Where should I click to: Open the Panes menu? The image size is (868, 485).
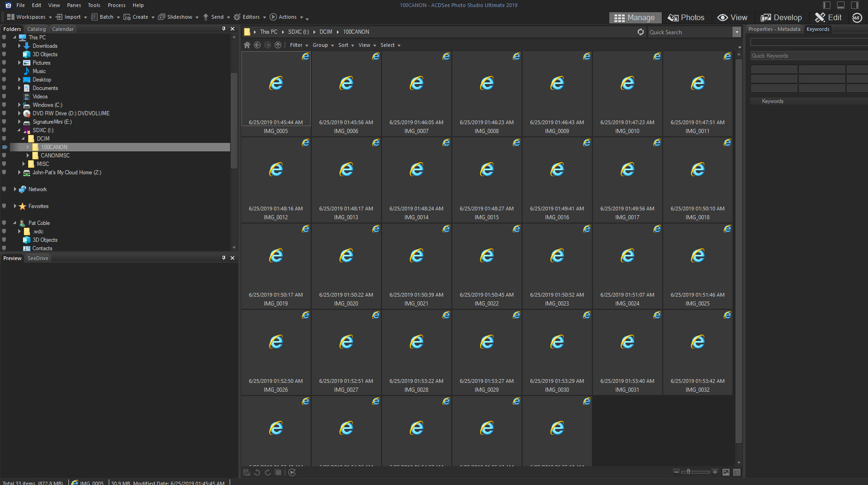[x=74, y=5]
